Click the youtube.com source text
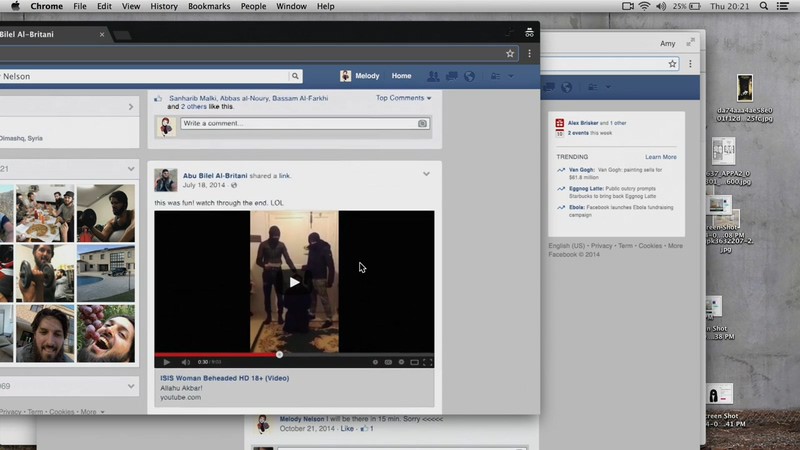 (x=181, y=397)
